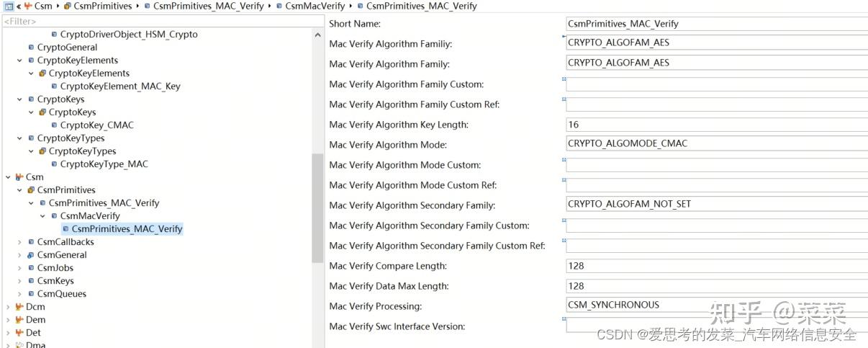Click the CsmPrimitives folder icon in breadcrumb

tap(68, 6)
